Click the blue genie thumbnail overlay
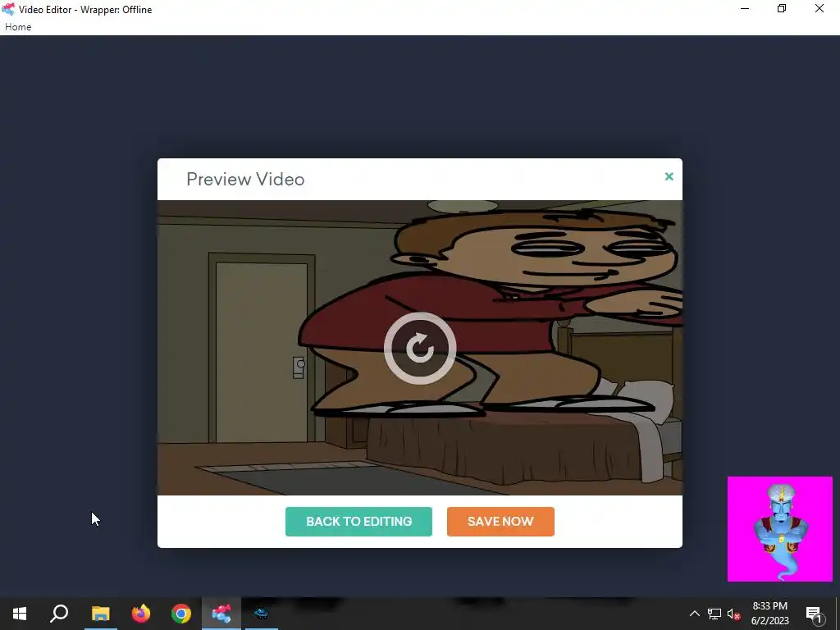The height and width of the screenshot is (630, 840). 779,529
